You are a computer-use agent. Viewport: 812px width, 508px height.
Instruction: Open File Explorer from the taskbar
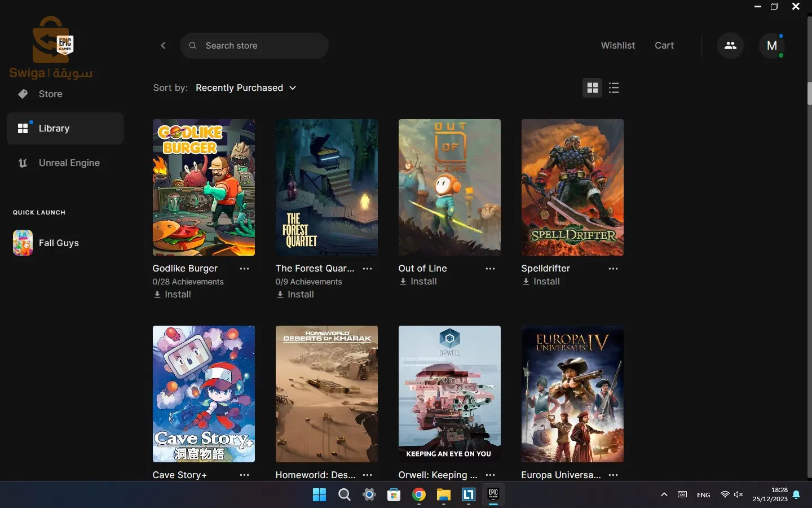point(443,496)
